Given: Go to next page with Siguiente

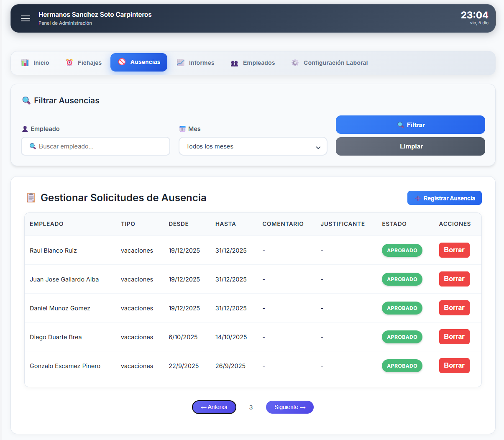Looking at the screenshot, I should [x=289, y=407].
